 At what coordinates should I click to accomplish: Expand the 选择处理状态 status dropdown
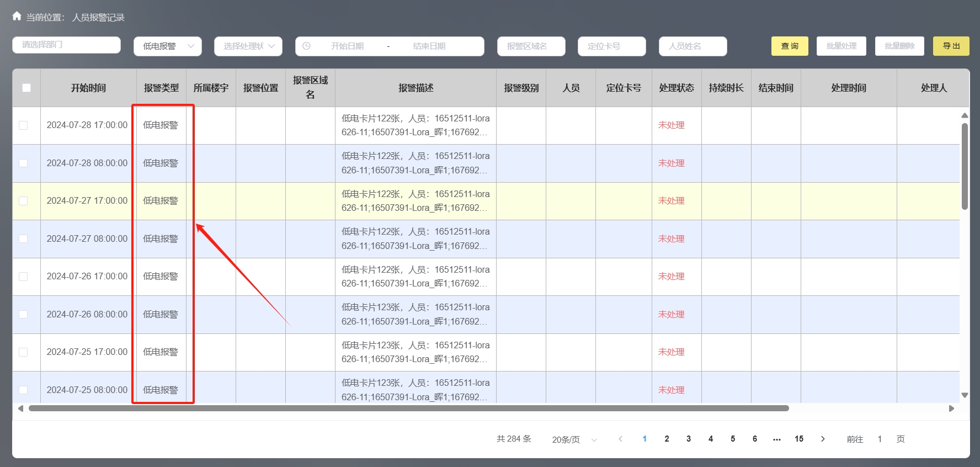click(248, 46)
